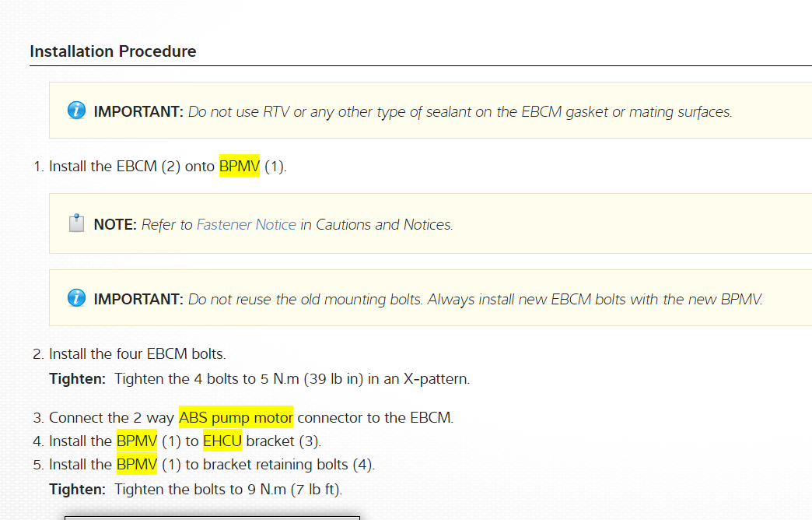812x520 pixels.
Task: Click the info icon in the RTV sealant notice
Action: 76,111
